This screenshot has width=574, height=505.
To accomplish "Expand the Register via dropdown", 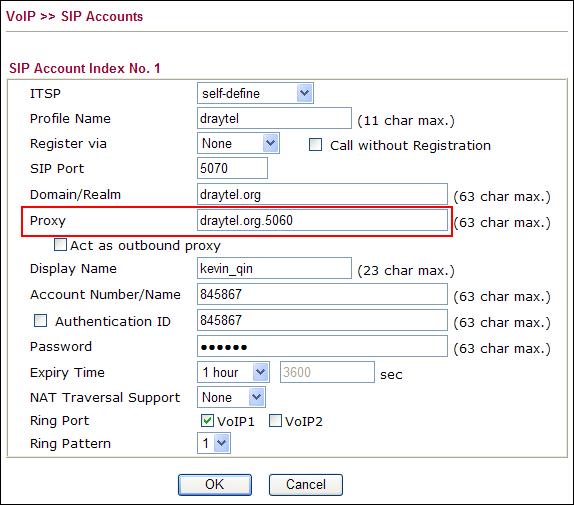I will [238, 143].
